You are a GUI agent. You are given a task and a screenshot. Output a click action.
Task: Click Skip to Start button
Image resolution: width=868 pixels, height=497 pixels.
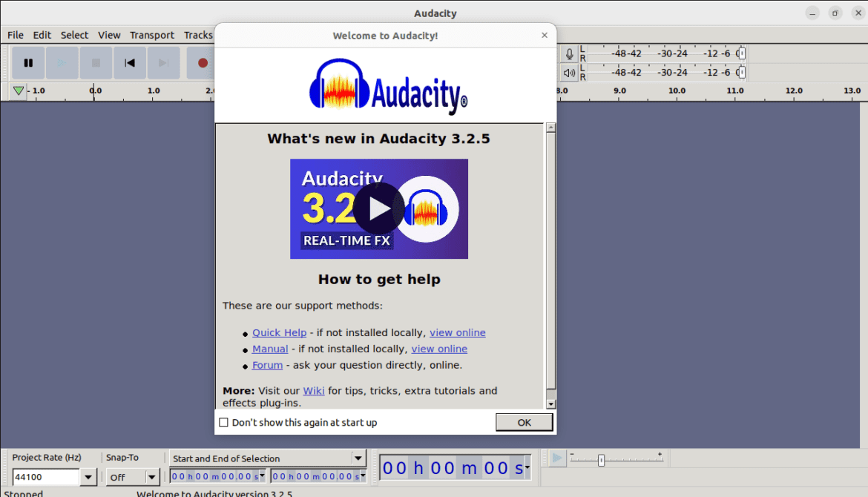[130, 63]
